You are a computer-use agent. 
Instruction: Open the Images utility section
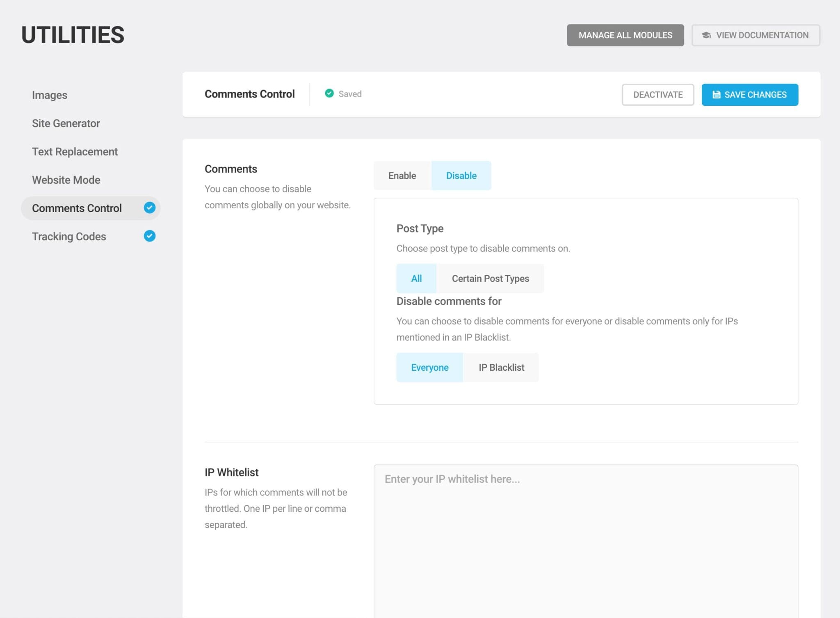[50, 95]
